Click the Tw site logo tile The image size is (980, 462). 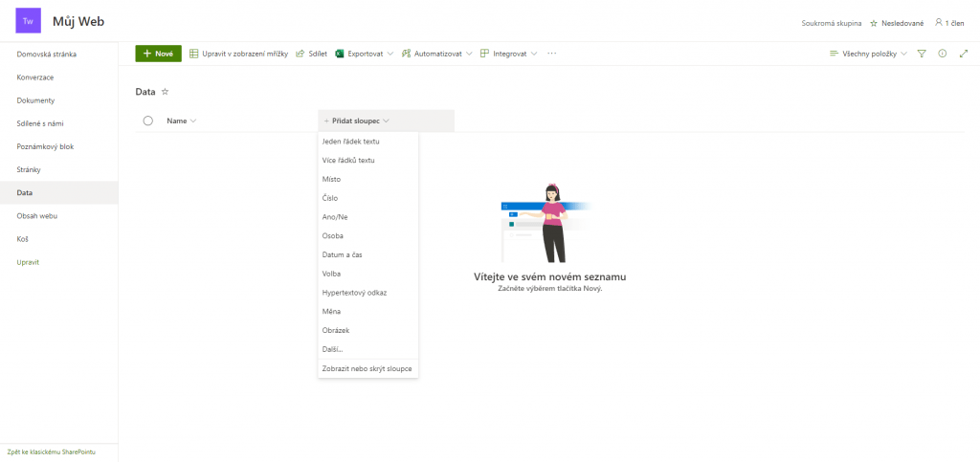28,20
